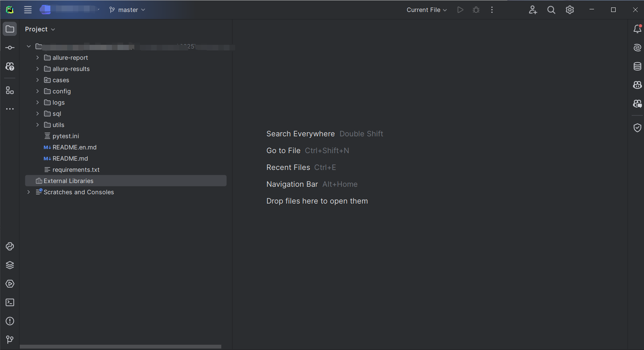This screenshot has width=644, height=350.
Task: Collapse the project root folder
Action: tap(29, 46)
